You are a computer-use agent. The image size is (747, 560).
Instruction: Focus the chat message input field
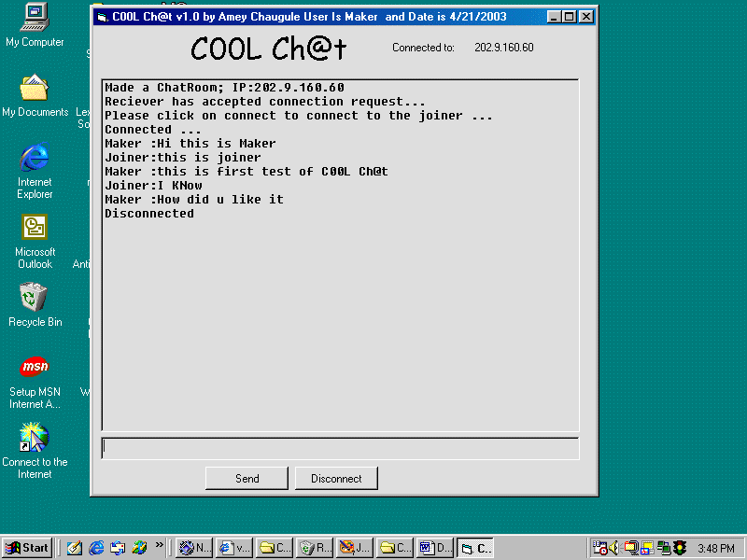point(340,448)
